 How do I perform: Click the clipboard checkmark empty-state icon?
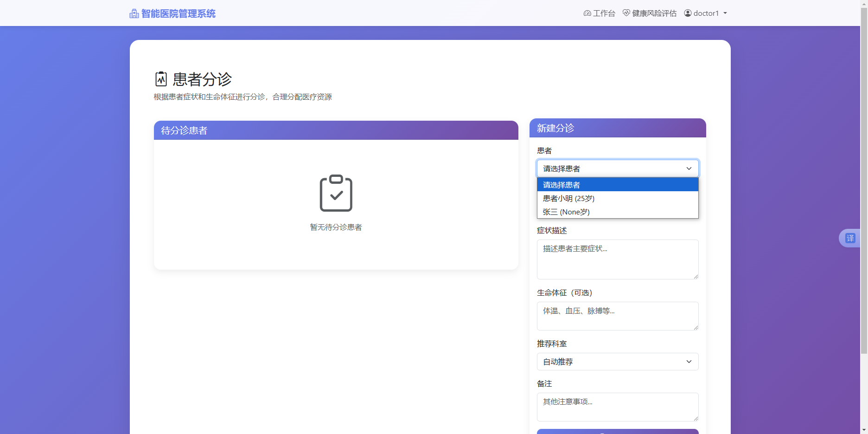[x=336, y=194]
